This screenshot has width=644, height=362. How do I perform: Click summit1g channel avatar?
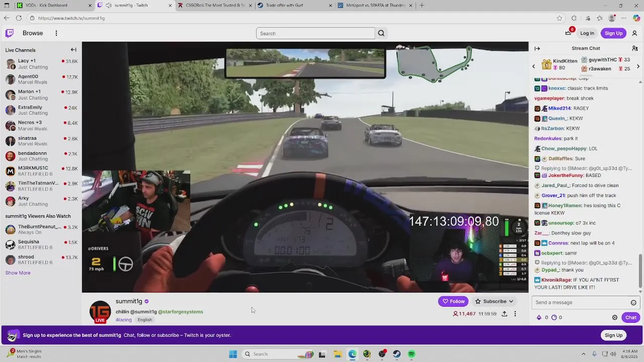[100, 312]
